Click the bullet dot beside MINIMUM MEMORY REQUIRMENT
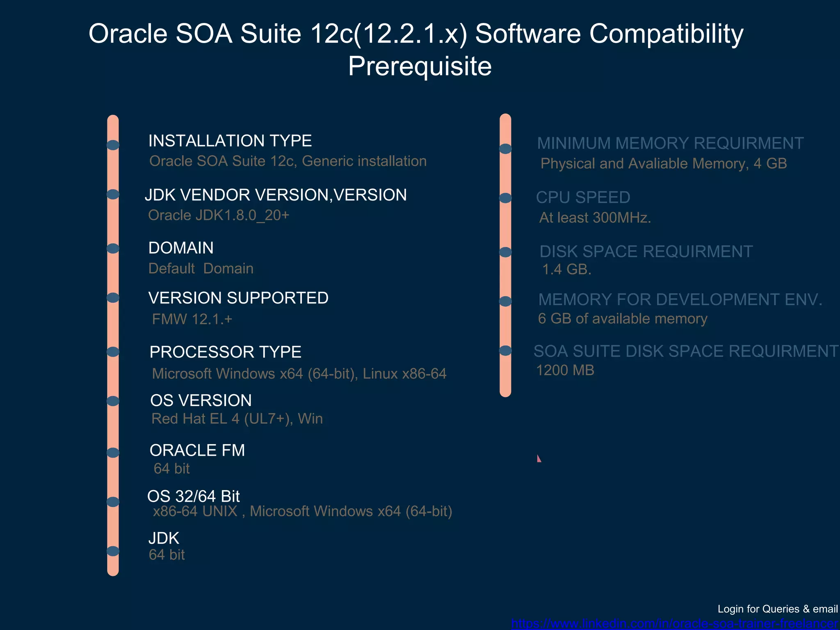The height and width of the screenshot is (630, 840). pyautogui.click(x=505, y=149)
